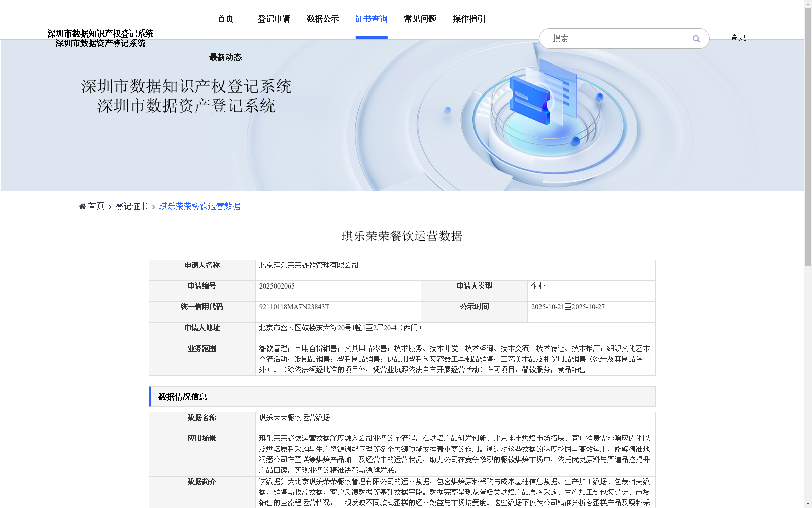Click the 登录 login link
Screen dimensions: 812x508
738,38
